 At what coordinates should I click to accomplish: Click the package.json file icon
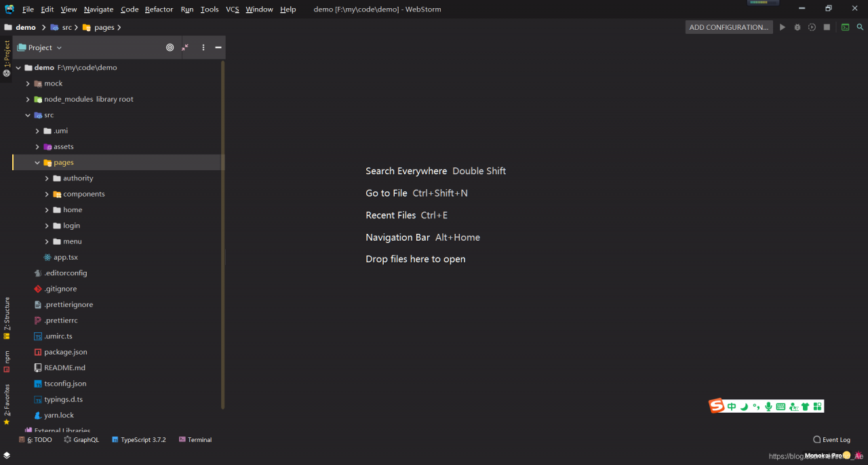(x=38, y=352)
